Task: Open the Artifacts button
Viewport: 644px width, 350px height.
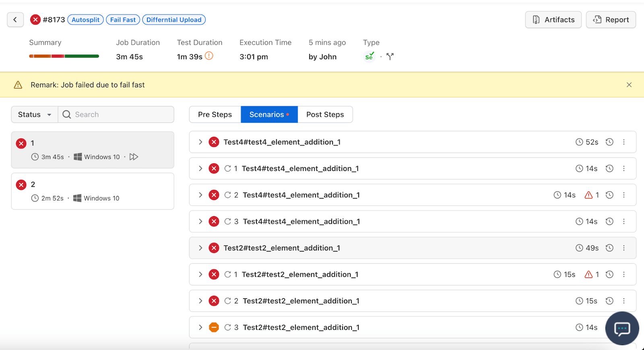Action: 553,20
